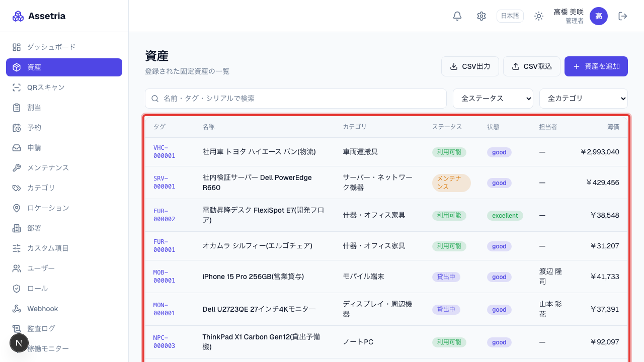The height and width of the screenshot is (362, 644).
Task: Switch language with 日本語 button
Action: 510,16
